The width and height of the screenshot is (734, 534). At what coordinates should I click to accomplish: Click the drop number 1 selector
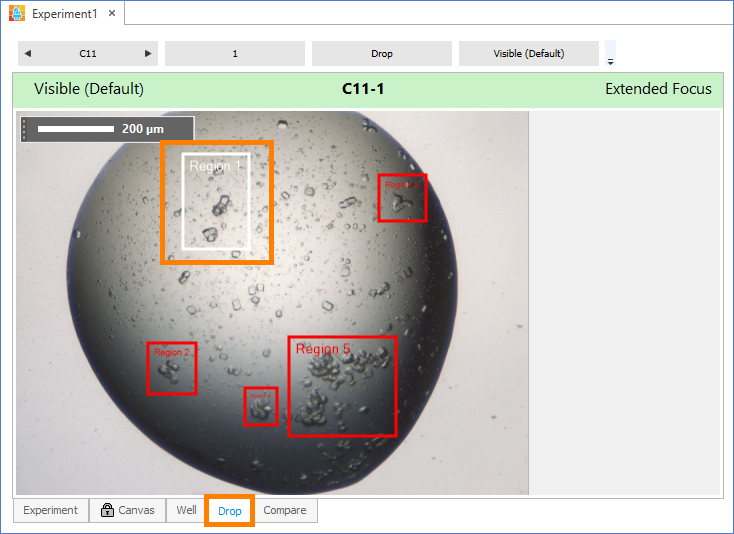point(235,53)
